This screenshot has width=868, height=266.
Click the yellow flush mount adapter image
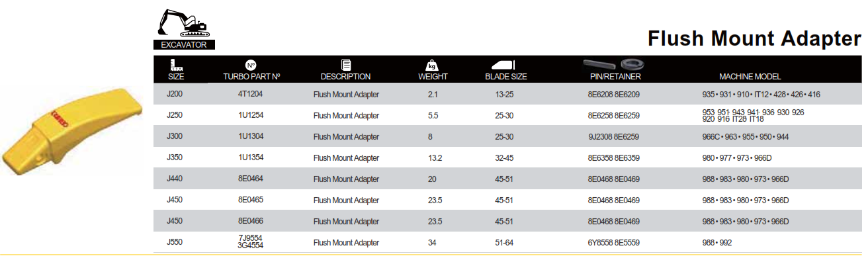click(72, 132)
